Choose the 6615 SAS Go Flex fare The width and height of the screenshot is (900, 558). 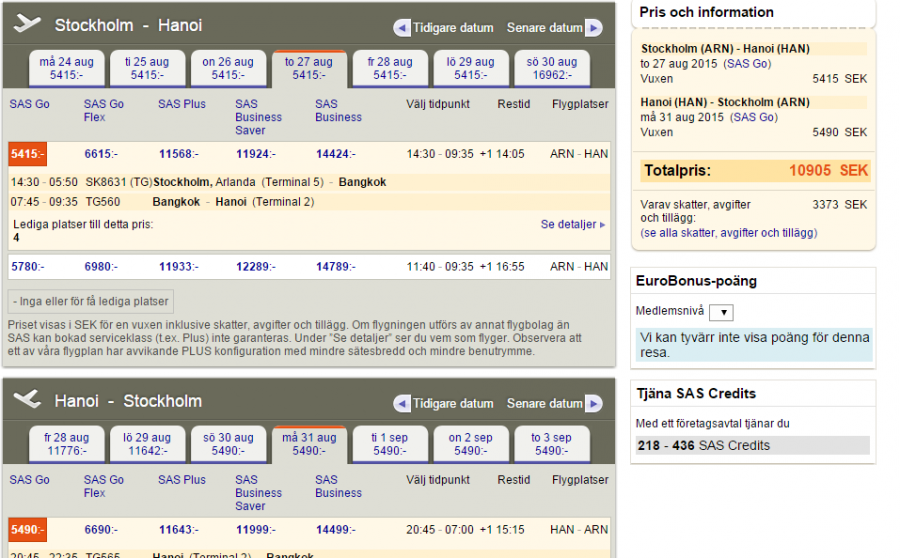(100, 154)
